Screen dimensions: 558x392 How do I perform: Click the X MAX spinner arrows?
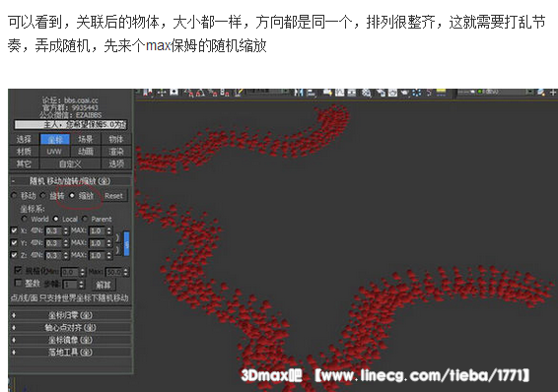109,231
